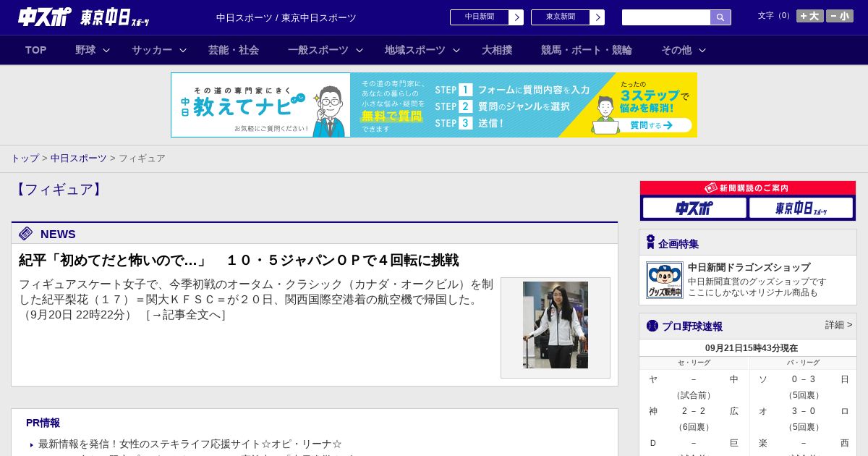Select the ヤ – 中 game score row
Viewport: 868px width, 456px height.
(694, 379)
